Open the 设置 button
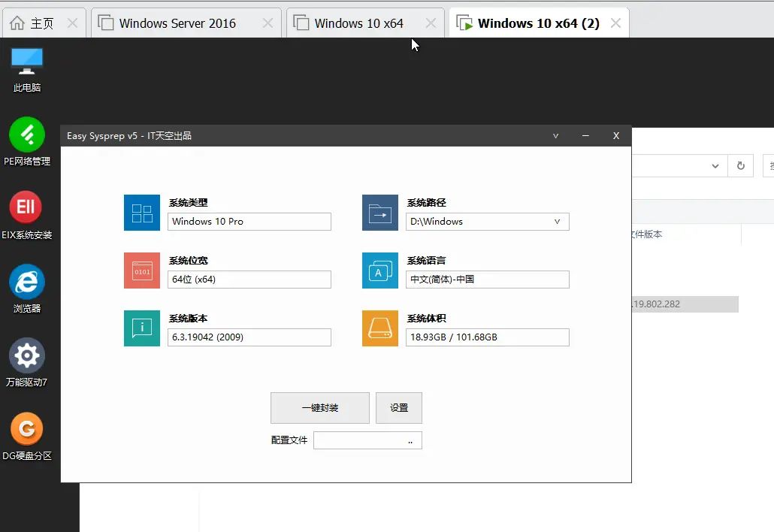 pos(399,408)
